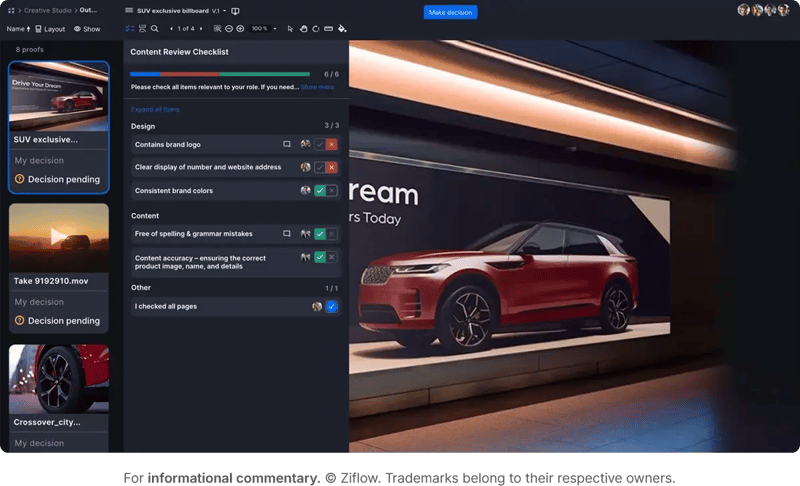Select the hand pan tool
This screenshot has width=800, height=486.
(303, 29)
